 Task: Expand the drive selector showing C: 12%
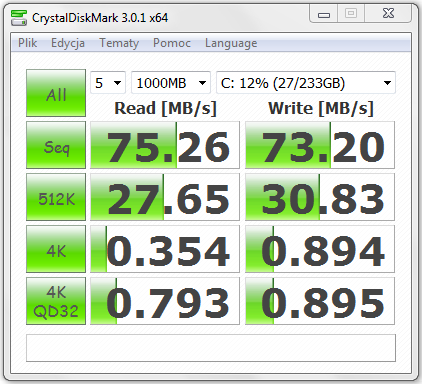tap(306, 83)
